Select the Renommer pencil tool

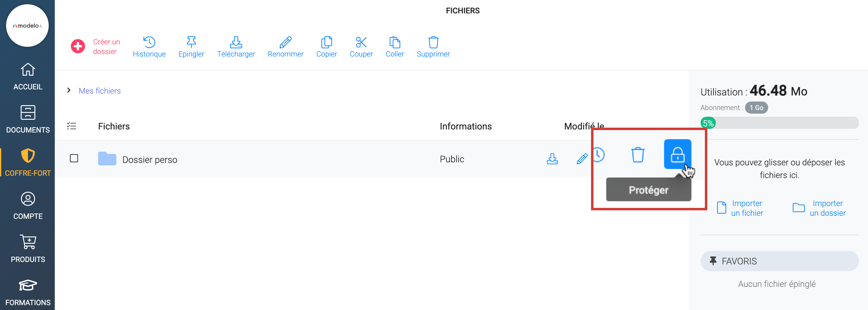285,43
